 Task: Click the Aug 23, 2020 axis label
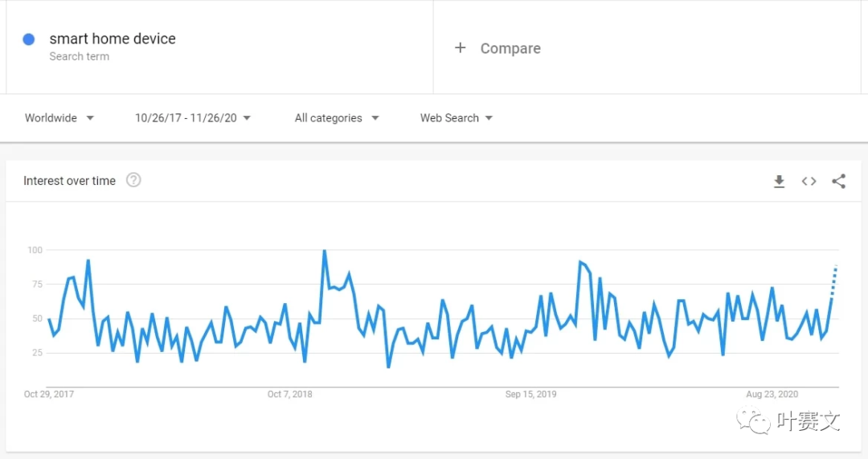[772, 394]
